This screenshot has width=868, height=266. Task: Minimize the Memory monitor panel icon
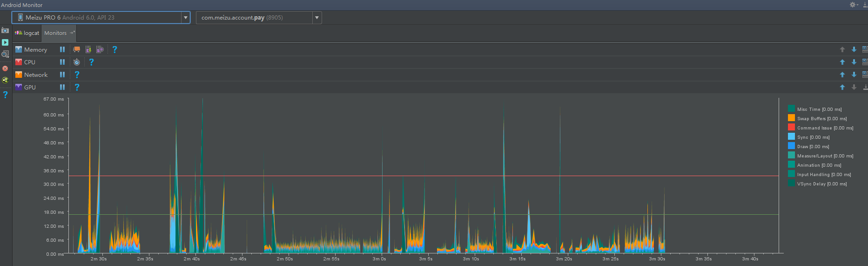tap(865, 49)
